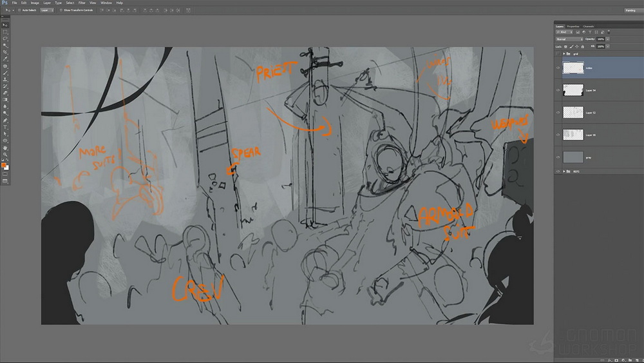This screenshot has height=363, width=644.
Task: Hide Layer 55 visibility eye
Action: (x=558, y=134)
